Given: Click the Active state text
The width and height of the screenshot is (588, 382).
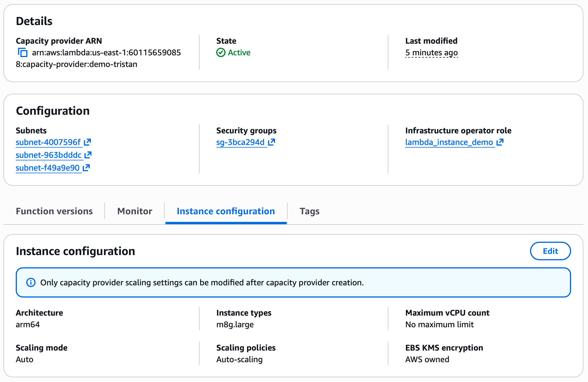Looking at the screenshot, I should point(239,53).
